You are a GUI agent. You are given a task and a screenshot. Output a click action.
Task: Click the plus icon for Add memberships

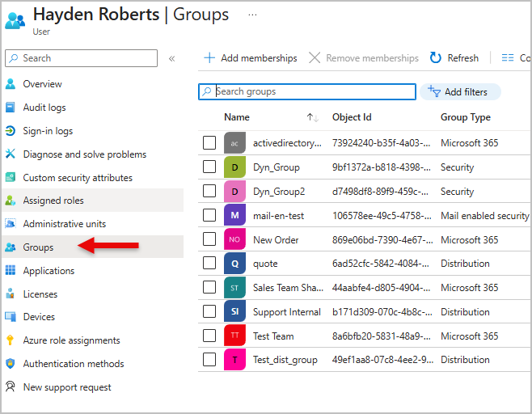(x=209, y=58)
